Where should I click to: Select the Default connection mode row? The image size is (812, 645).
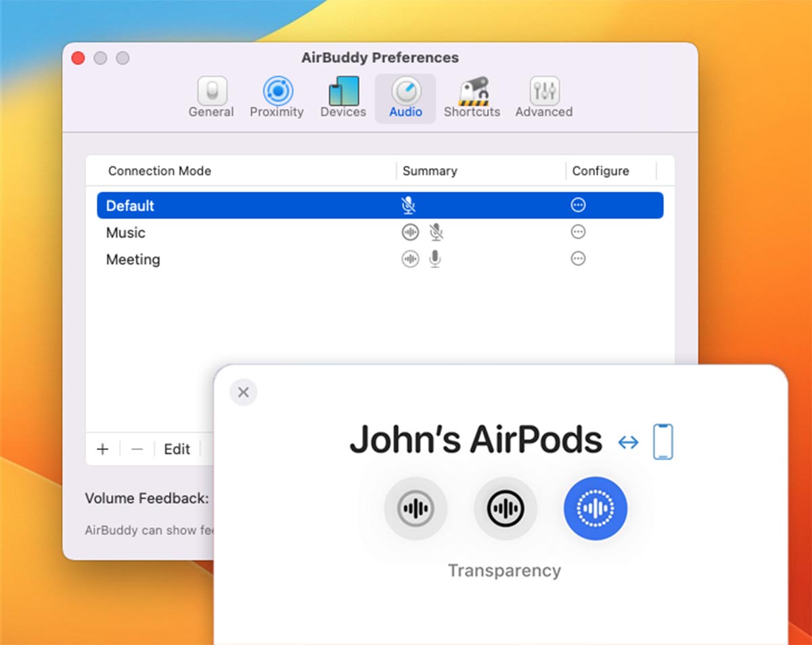pyautogui.click(x=380, y=205)
